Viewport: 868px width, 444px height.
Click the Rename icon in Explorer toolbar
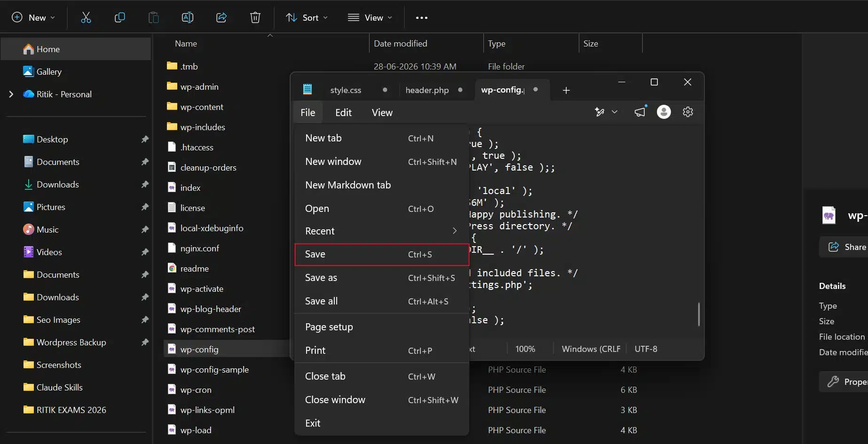[x=187, y=17]
